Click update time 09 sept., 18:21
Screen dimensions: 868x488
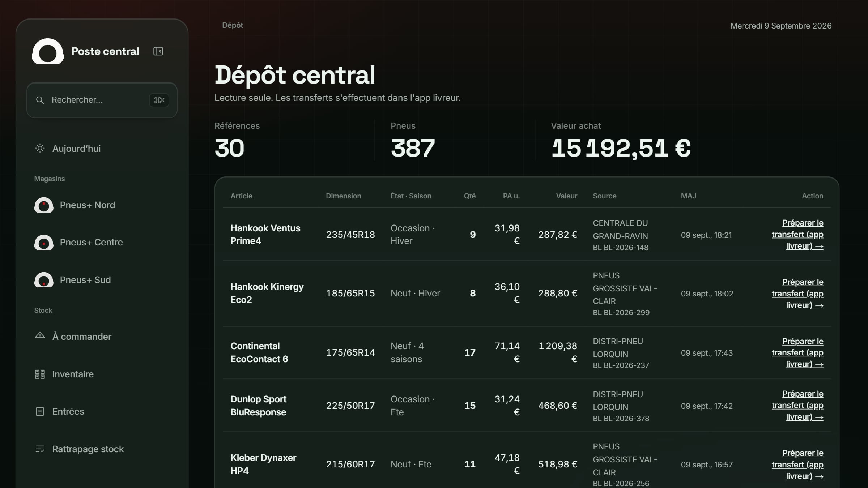point(706,235)
